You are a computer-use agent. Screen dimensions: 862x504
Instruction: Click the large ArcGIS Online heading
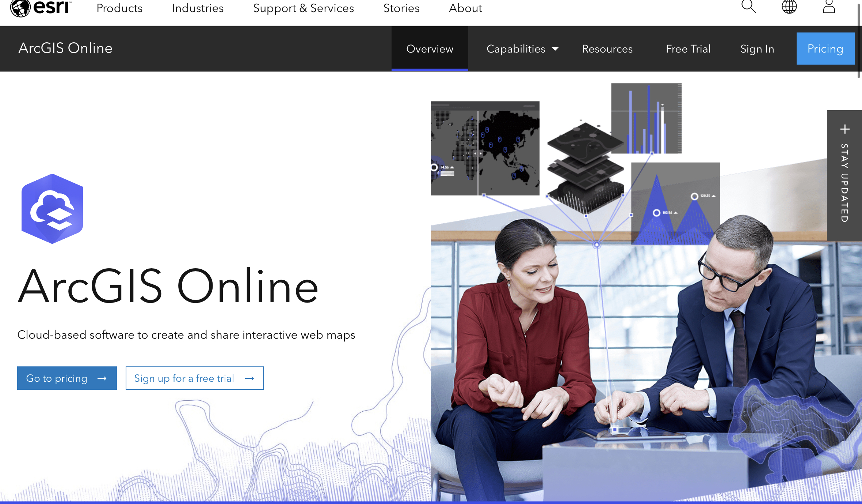click(168, 286)
